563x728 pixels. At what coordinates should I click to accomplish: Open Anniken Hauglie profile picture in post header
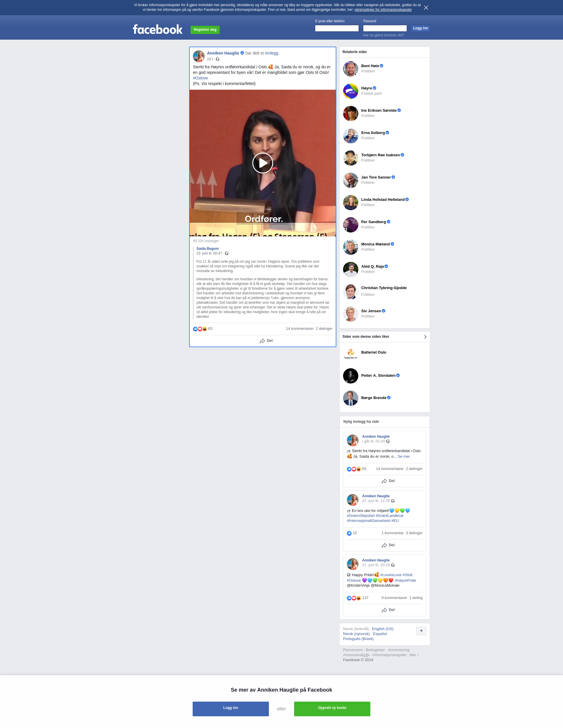pos(199,56)
